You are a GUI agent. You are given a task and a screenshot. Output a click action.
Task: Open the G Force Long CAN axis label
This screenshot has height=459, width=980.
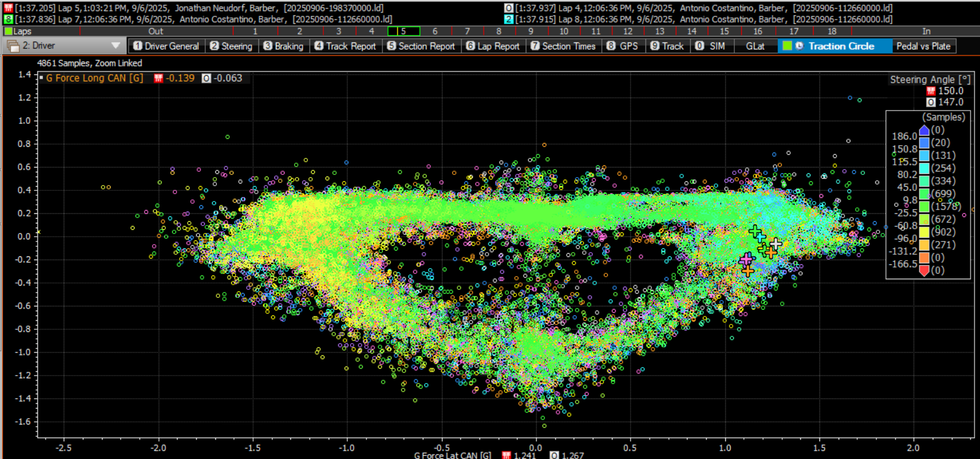pos(94,78)
